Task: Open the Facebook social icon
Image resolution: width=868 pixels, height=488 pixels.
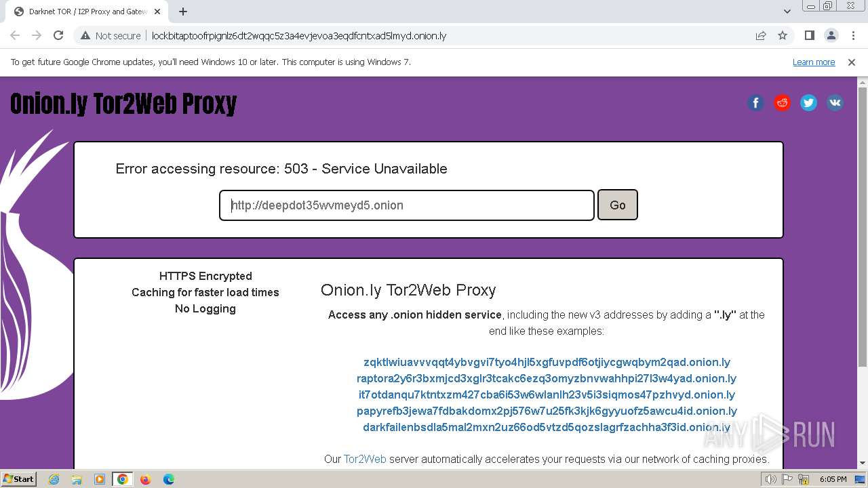Action: coord(755,103)
